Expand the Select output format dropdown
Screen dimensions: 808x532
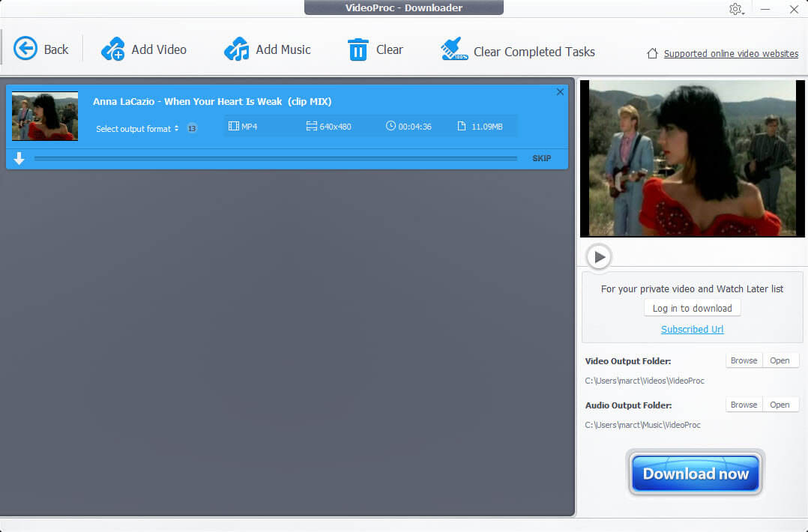(137, 129)
